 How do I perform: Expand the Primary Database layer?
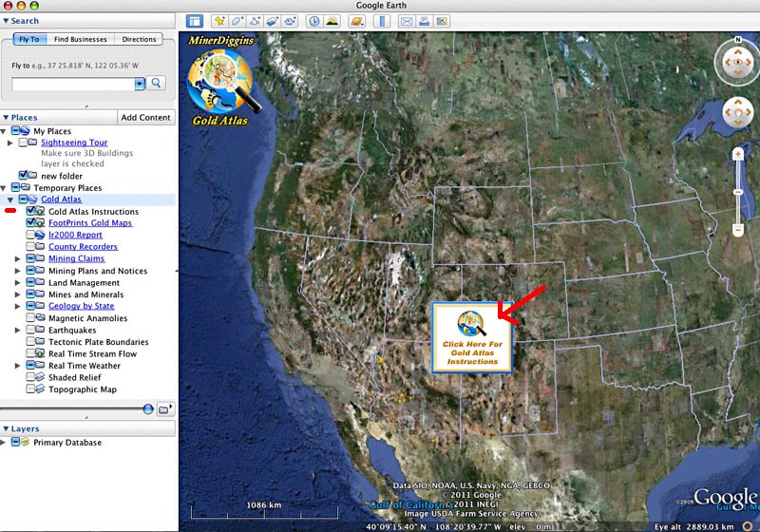tap(4, 443)
